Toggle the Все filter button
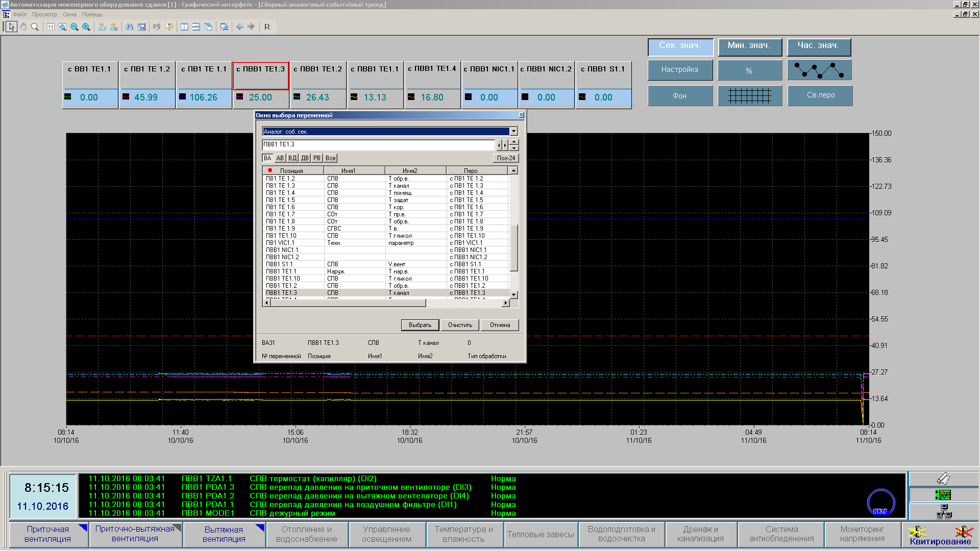This screenshot has height=551, width=980. tap(330, 158)
